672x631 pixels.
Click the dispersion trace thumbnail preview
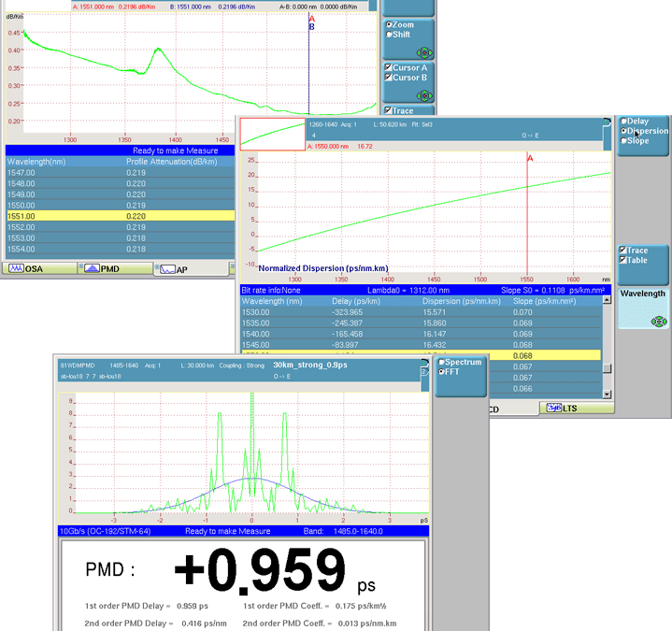click(x=273, y=134)
